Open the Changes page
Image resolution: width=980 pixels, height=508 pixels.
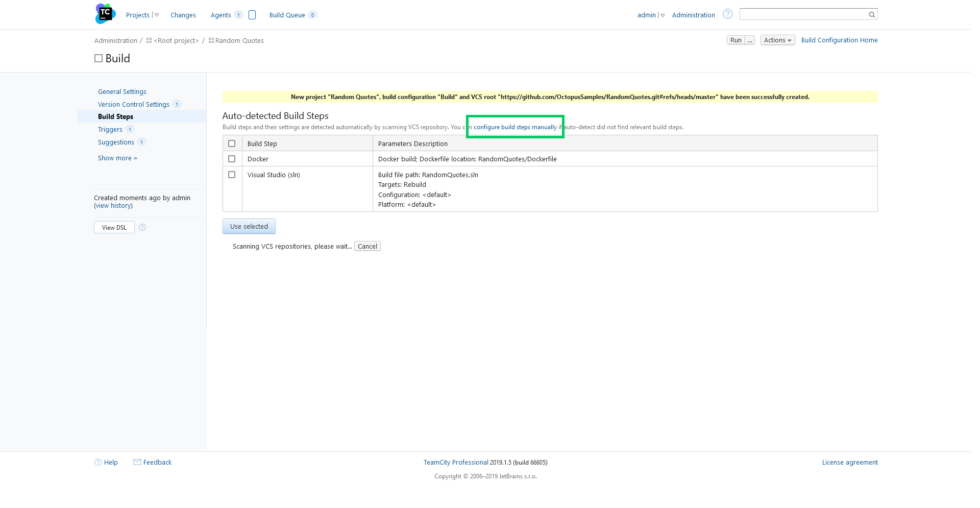pos(183,15)
